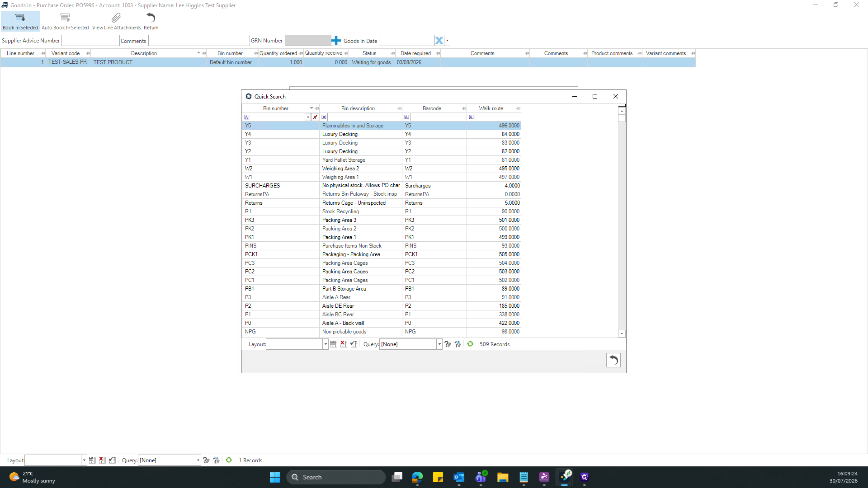Viewport: 868px width, 488px height.
Task: Sort by Line number column header
Action: click(20, 53)
